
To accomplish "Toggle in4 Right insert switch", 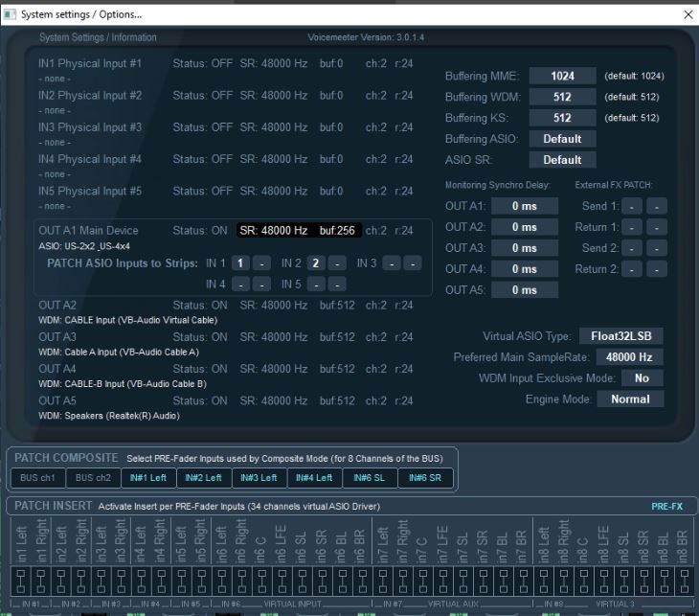I will [162, 581].
